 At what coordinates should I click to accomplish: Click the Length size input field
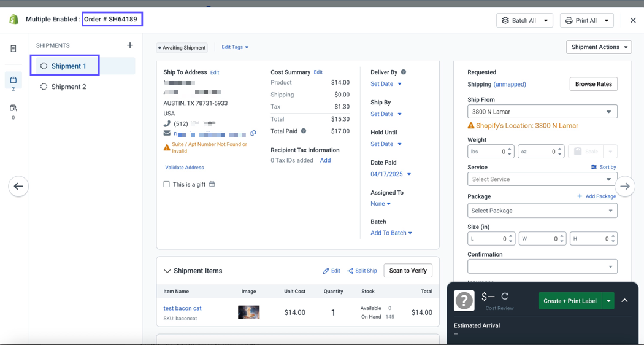tap(491, 239)
